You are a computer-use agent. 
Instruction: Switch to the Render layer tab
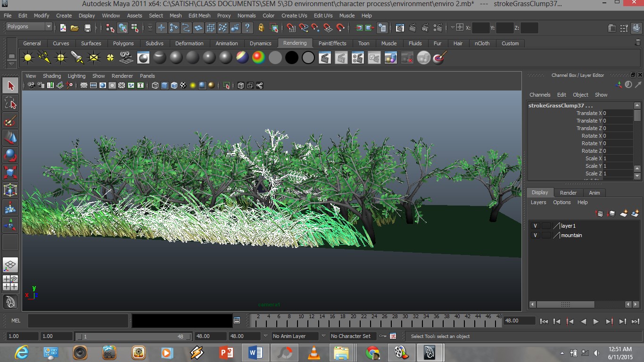[568, 193]
